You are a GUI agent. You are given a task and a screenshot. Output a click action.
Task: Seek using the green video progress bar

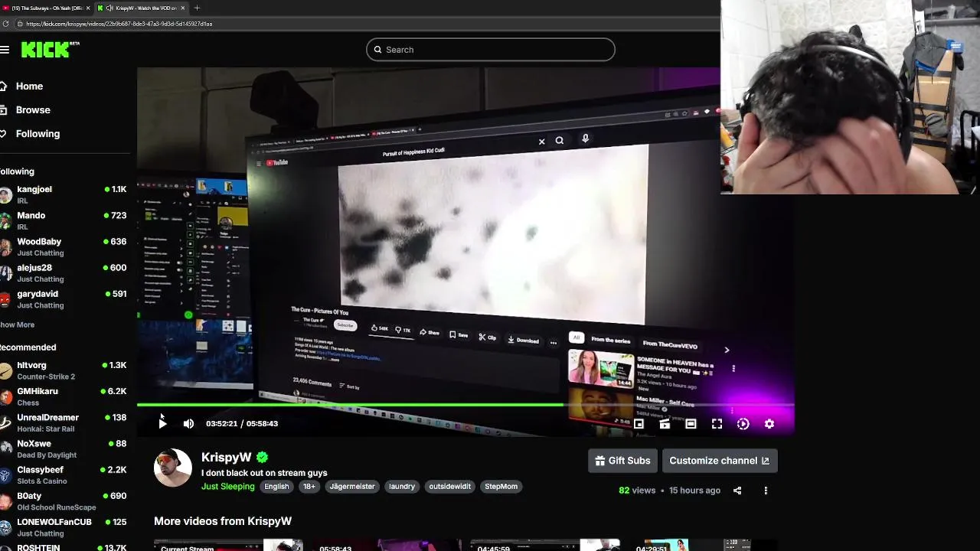(465, 405)
